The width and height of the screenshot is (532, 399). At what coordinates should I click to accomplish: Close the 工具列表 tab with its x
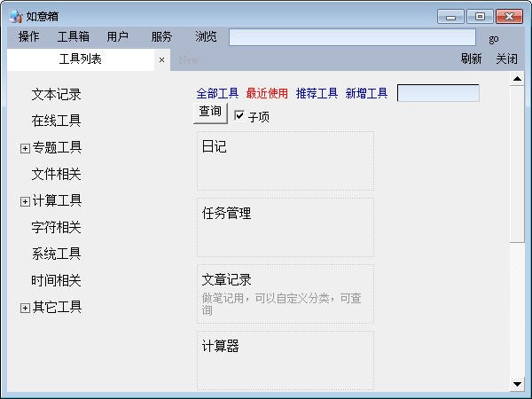(162, 60)
